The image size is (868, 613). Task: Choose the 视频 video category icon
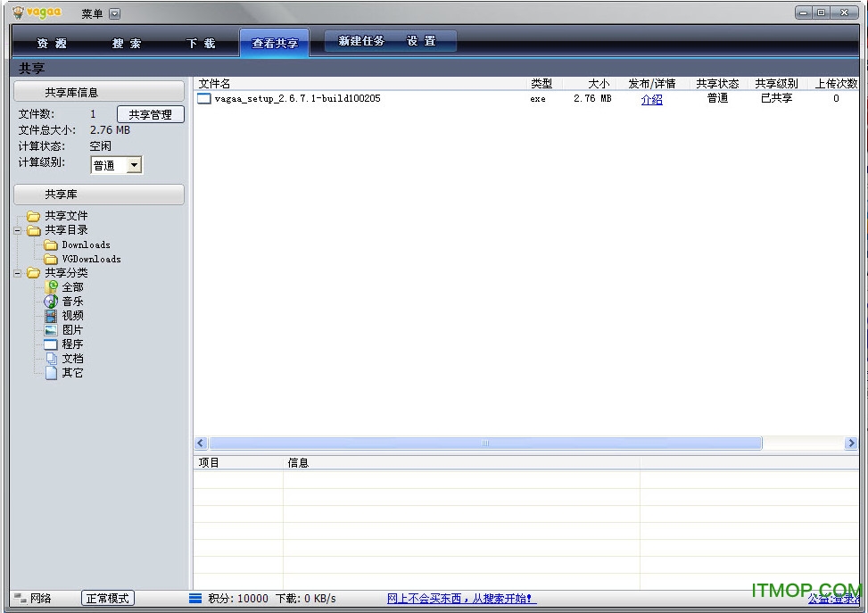51,316
